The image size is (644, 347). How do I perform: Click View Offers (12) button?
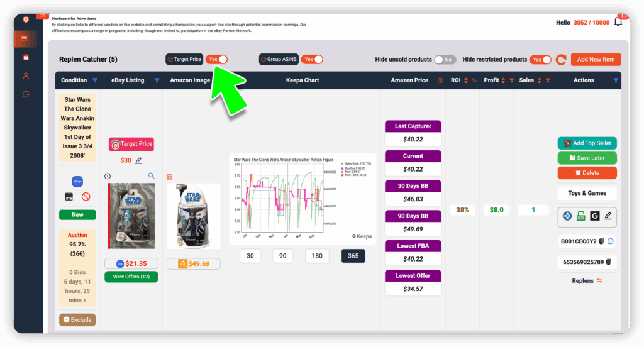(131, 277)
